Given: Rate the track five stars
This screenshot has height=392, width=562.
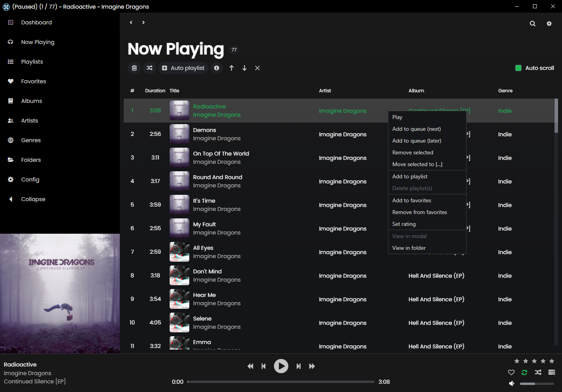Looking at the screenshot, I should pyautogui.click(x=552, y=361).
